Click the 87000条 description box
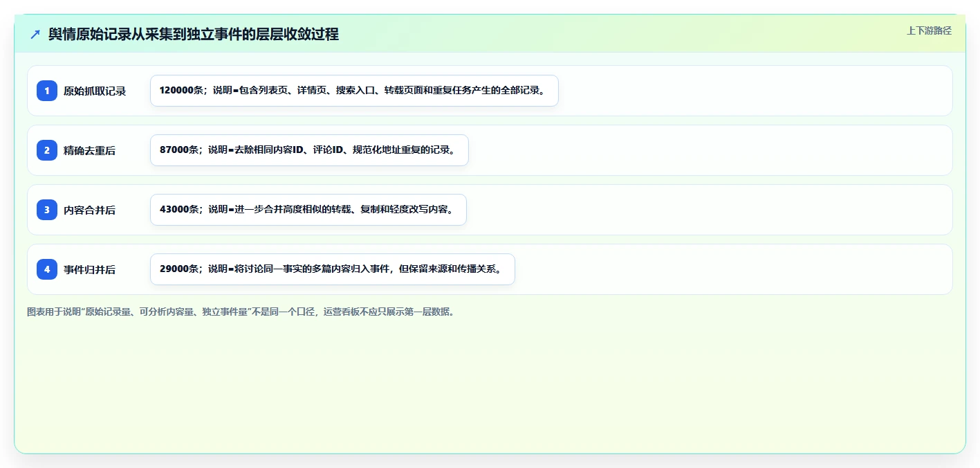 tap(309, 150)
